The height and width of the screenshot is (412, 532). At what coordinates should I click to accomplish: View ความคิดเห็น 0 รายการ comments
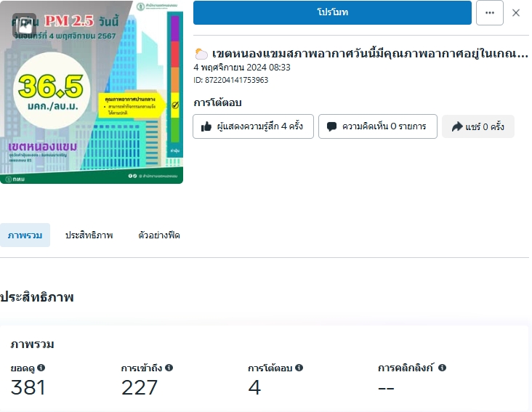point(378,126)
